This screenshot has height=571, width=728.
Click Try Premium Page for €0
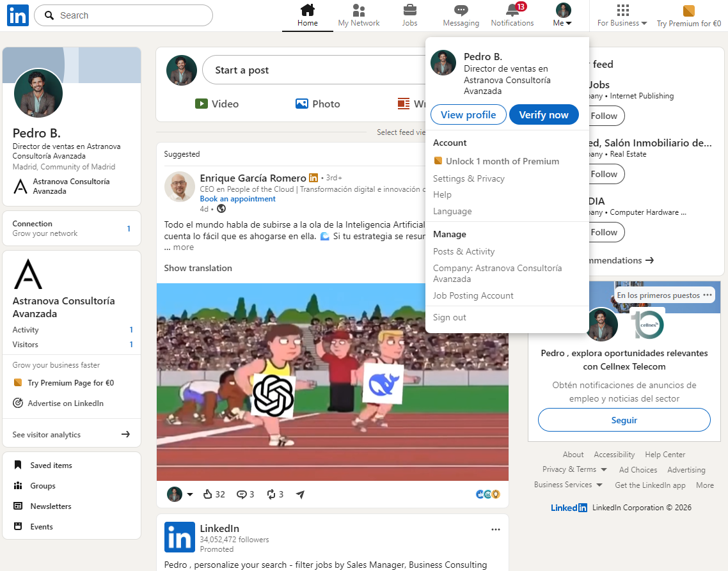click(64, 382)
